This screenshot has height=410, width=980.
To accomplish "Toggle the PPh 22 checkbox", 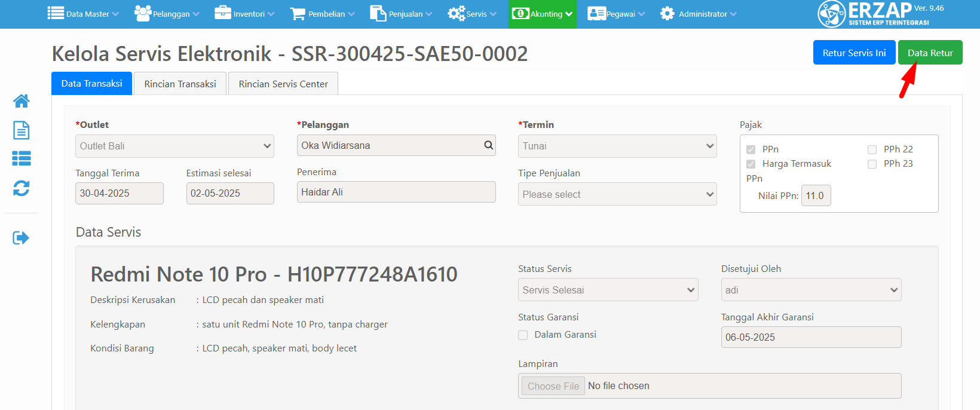I will [872, 149].
